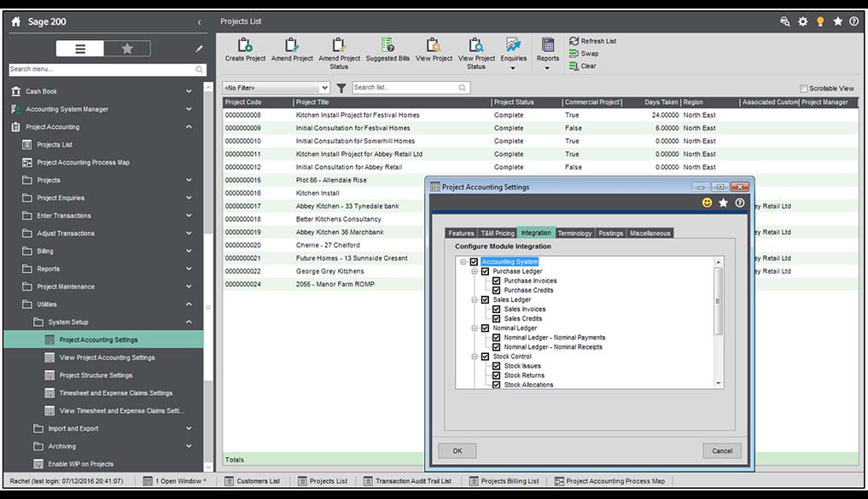Open the Enquiries toolbar icon
This screenshot has height=499, width=868.
point(513,53)
